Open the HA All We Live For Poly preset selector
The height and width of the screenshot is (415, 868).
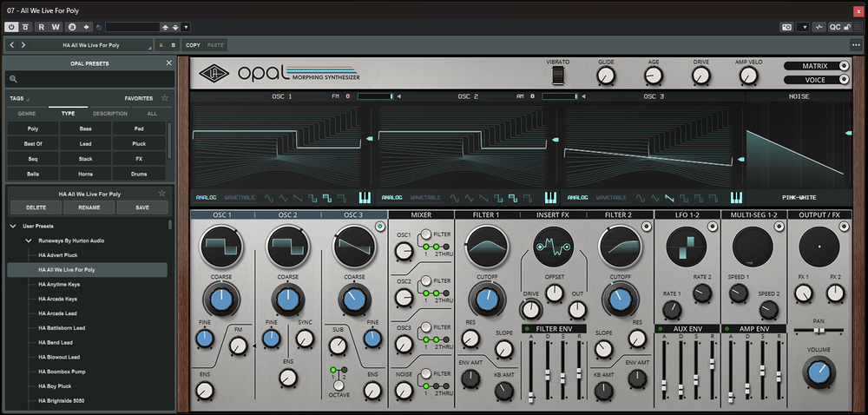[91, 45]
